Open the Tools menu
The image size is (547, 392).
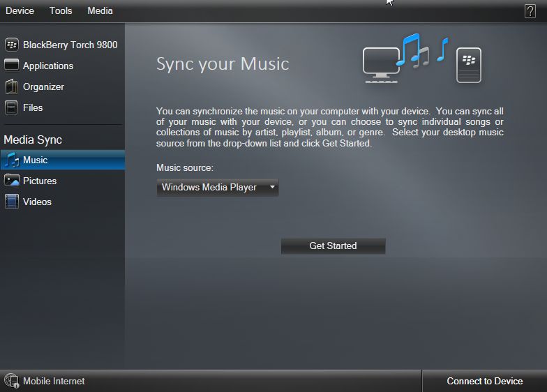[61, 11]
